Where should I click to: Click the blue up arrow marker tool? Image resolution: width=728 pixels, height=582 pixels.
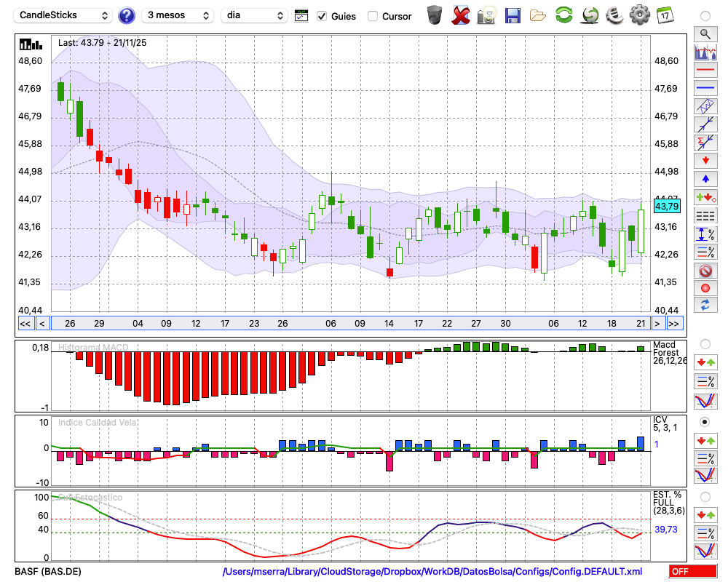[x=705, y=178]
